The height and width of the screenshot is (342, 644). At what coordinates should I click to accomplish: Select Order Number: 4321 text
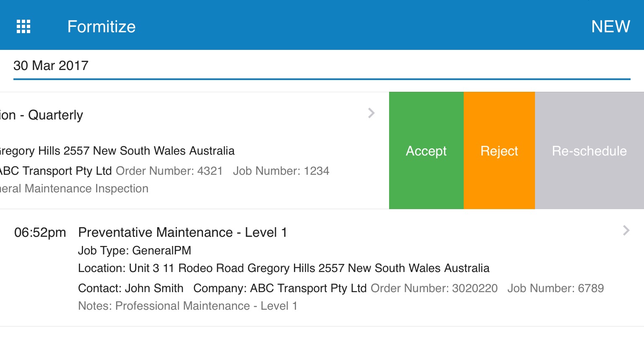coord(169,171)
